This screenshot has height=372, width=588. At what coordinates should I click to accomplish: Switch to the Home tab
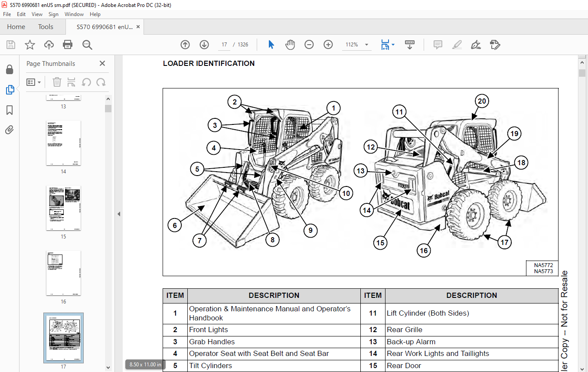tap(16, 27)
